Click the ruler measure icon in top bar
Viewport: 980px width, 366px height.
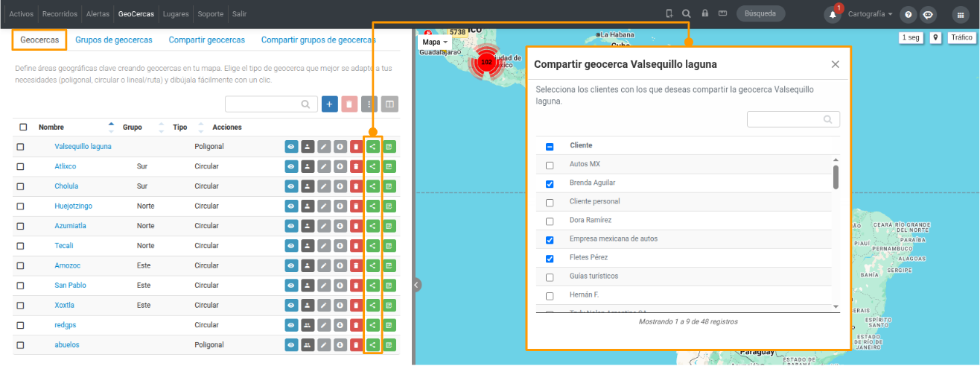pyautogui.click(x=722, y=13)
